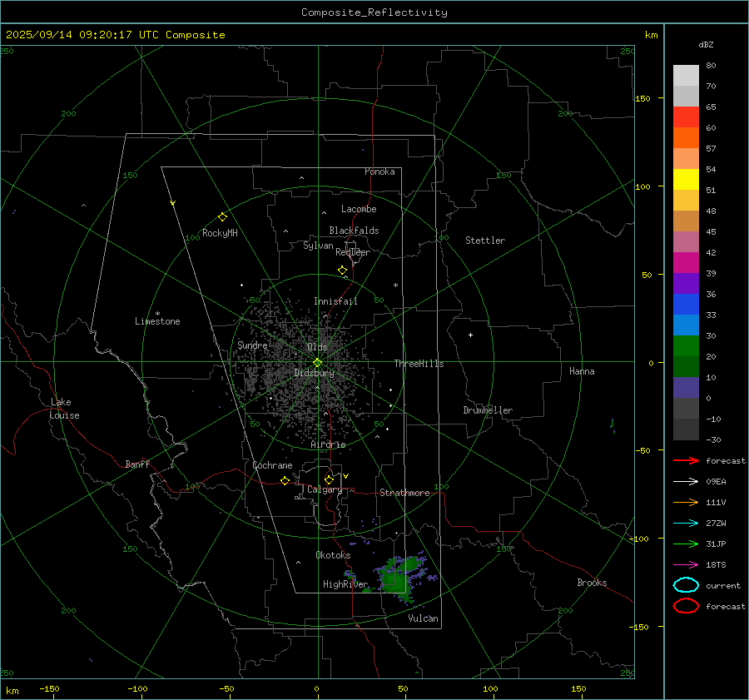Click the Innisfail town label

pos(335,301)
